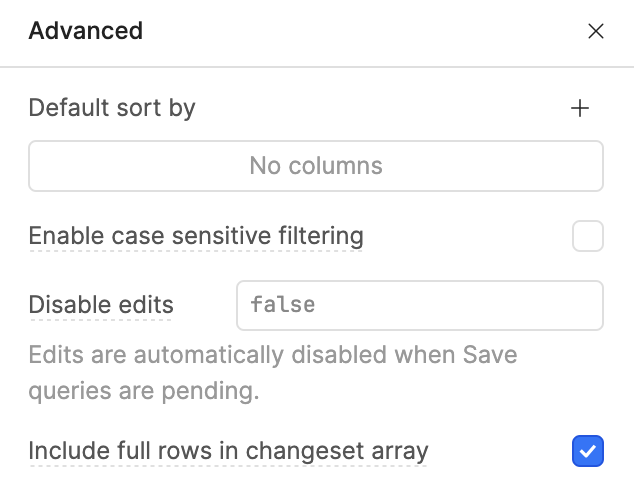
Task: Click the "queries are pending." helper line
Action: [144, 391]
